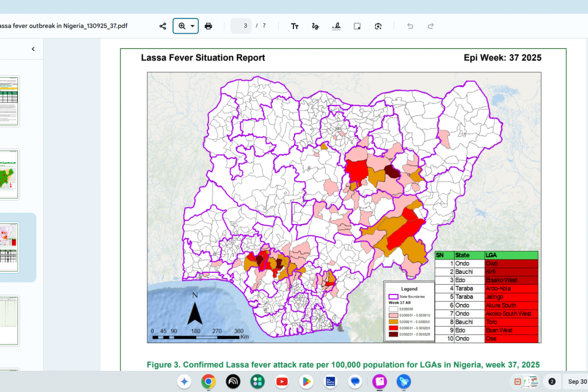The width and height of the screenshot is (588, 392).
Task: Click the Sep 30 date in tray
Action: [x=577, y=381]
